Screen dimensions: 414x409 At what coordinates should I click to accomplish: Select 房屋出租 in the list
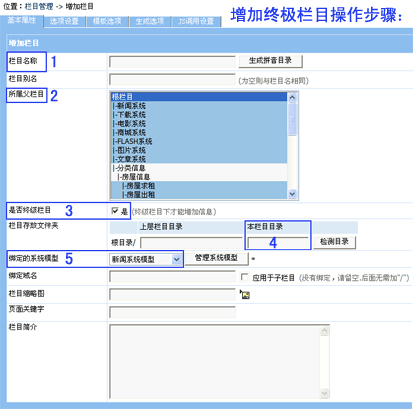(199, 194)
